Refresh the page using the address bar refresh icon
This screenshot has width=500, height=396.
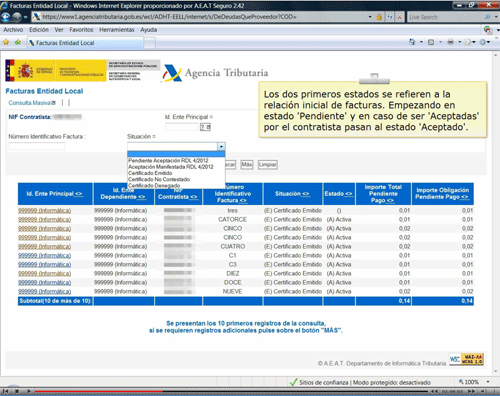389,17
